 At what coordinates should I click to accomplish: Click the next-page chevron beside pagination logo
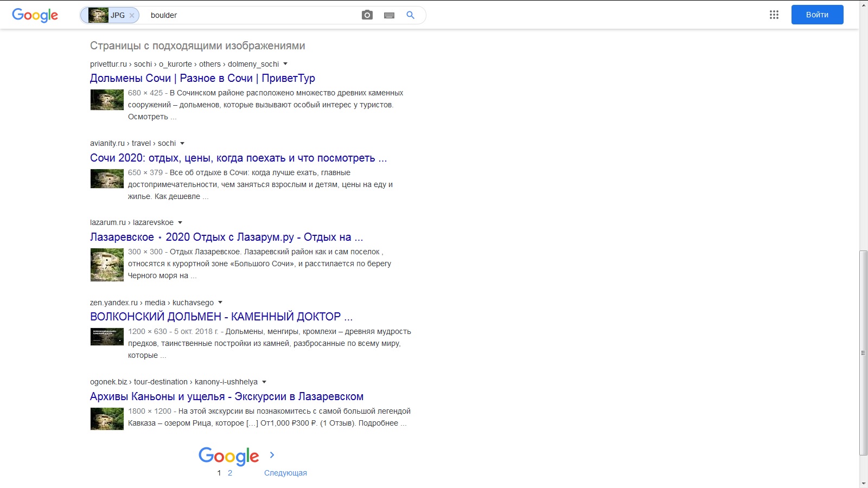click(x=272, y=455)
